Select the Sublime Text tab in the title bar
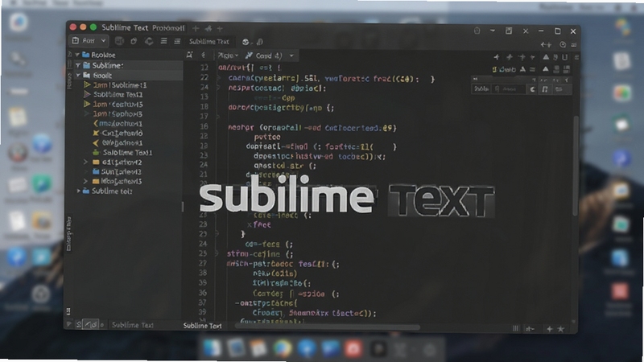 click(x=125, y=27)
